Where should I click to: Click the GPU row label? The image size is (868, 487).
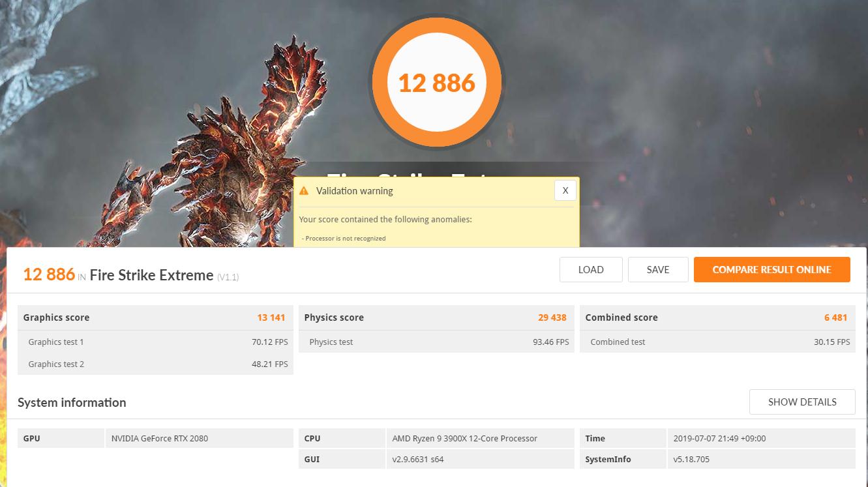[x=31, y=438]
